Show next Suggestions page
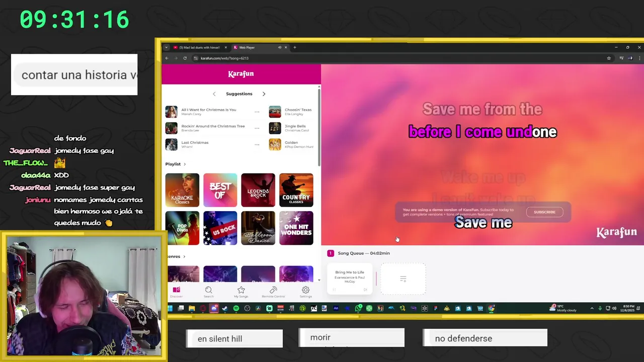 264,94
